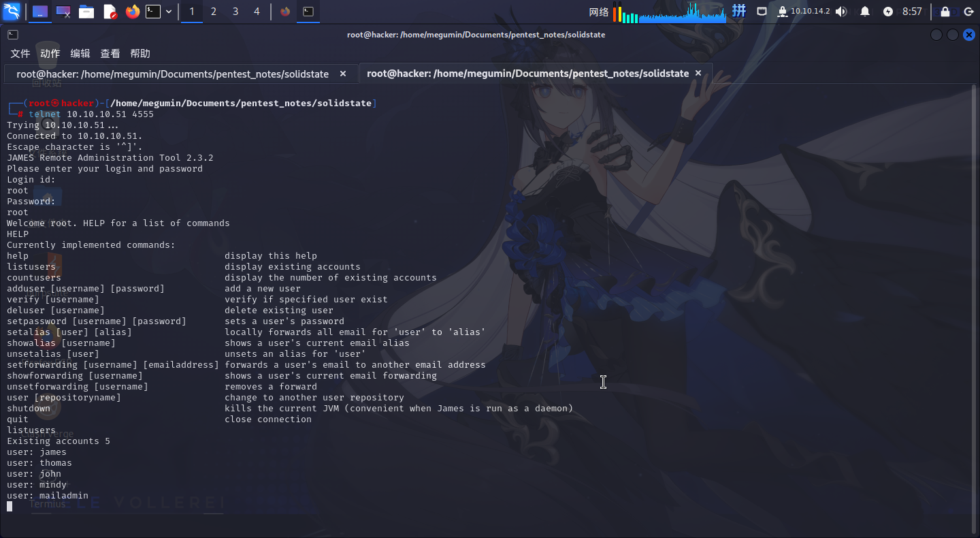Image resolution: width=980 pixels, height=538 pixels.
Task: Maximize the terminal window
Action: pos(953,35)
